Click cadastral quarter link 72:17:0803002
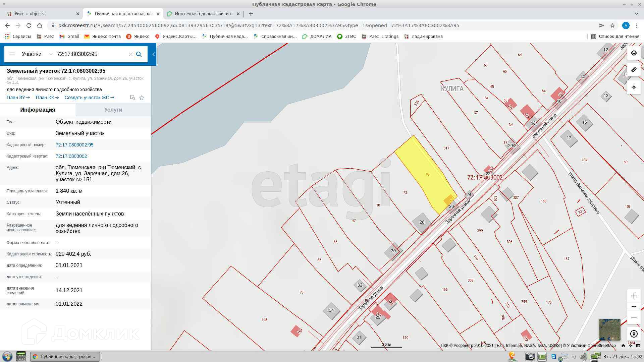Screen dimensions: 644x362 point(71,156)
